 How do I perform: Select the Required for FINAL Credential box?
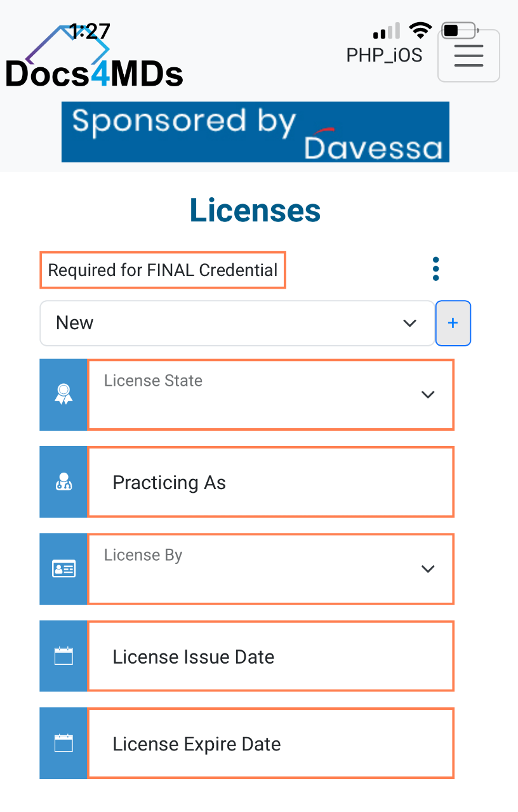point(163,270)
